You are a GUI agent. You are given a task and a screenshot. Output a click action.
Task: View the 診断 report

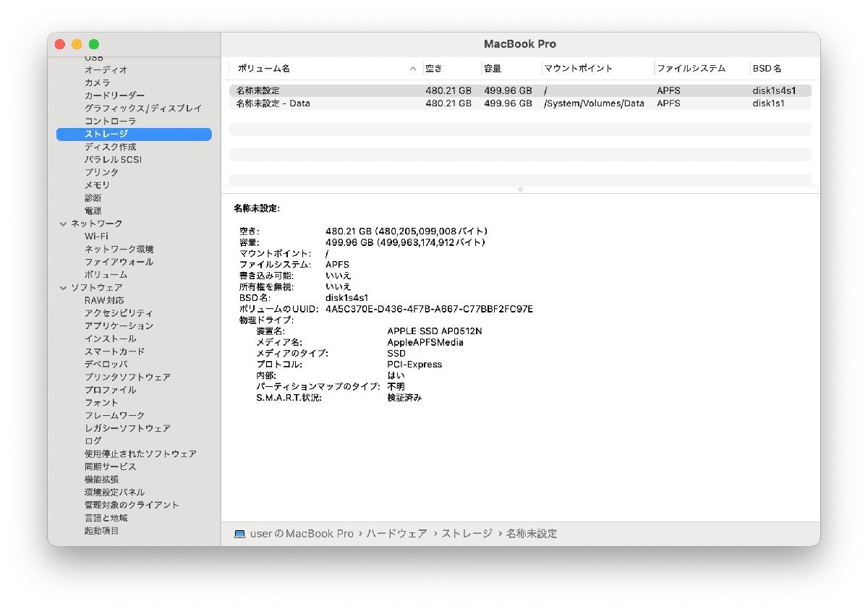(x=95, y=197)
